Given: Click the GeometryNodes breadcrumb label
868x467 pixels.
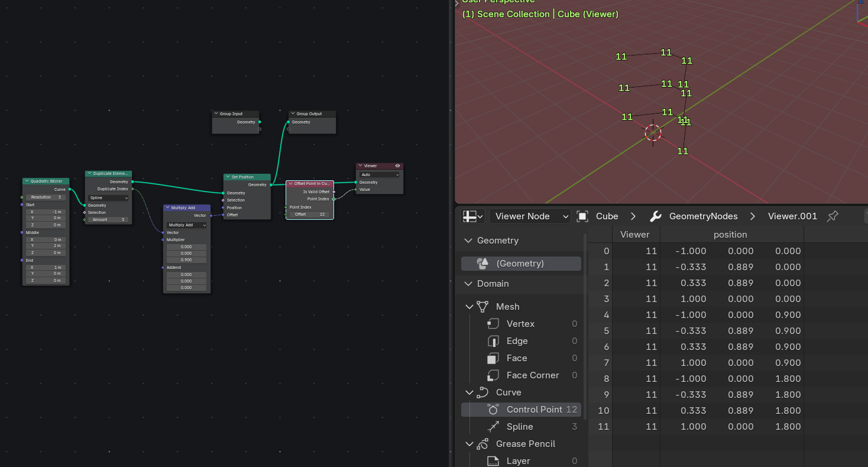Looking at the screenshot, I should point(703,216).
